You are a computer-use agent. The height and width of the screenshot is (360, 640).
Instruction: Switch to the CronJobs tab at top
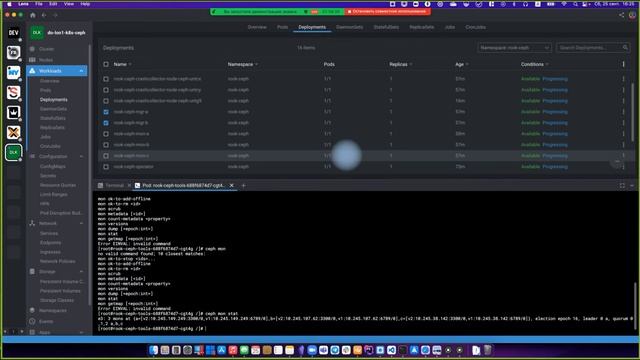coord(476,27)
